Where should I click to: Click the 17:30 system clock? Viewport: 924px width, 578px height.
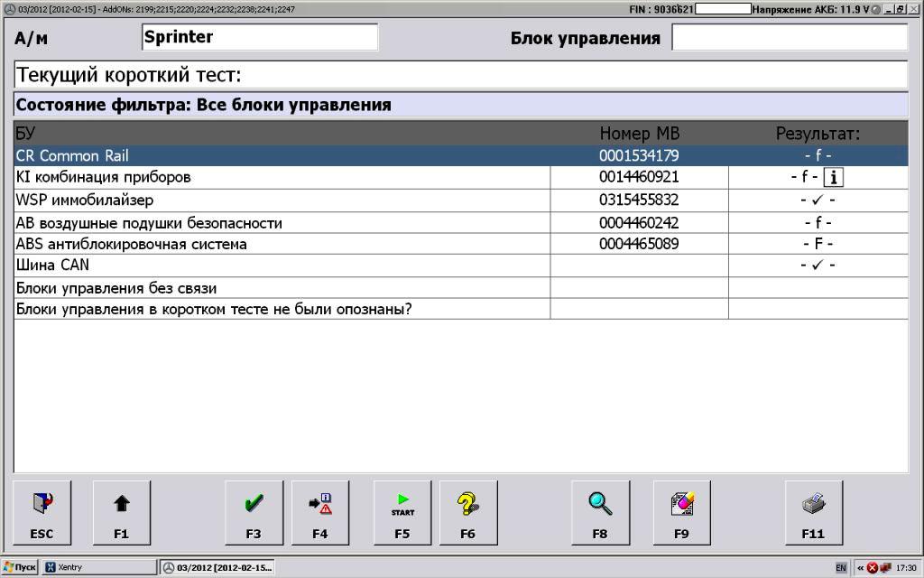pyautogui.click(x=906, y=568)
